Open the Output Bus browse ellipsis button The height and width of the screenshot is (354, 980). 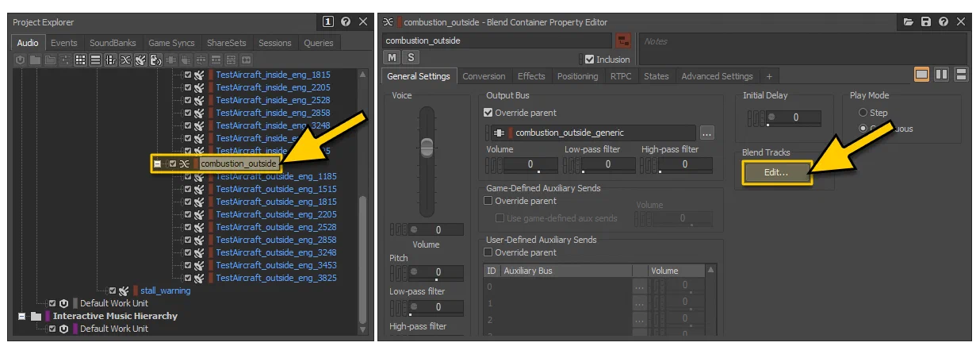coord(706,133)
